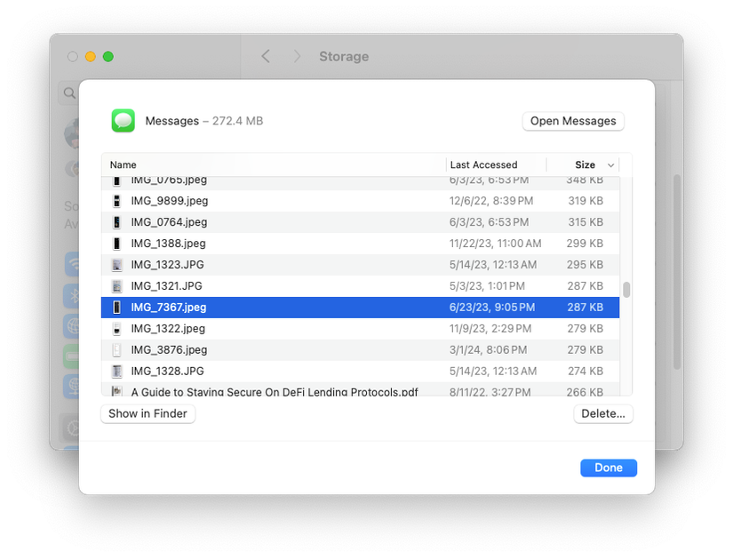Image resolution: width=733 pixels, height=560 pixels.
Task: Click Done to close the dialog
Action: tap(608, 467)
